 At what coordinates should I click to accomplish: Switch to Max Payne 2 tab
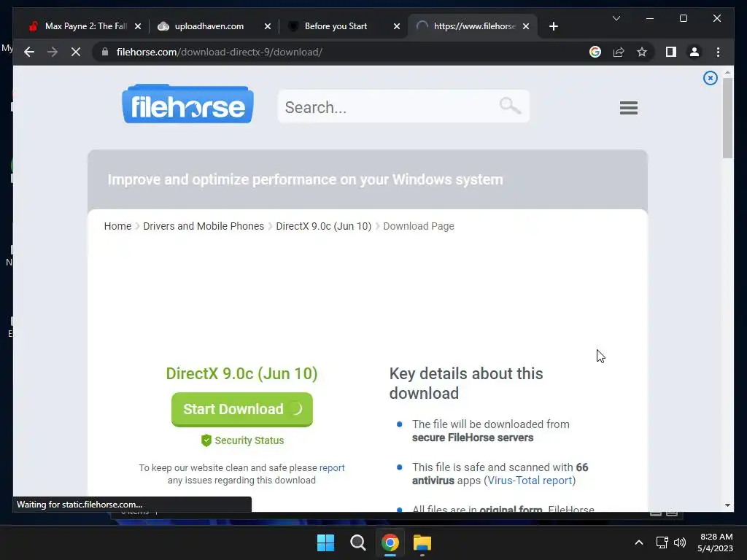coord(85,26)
